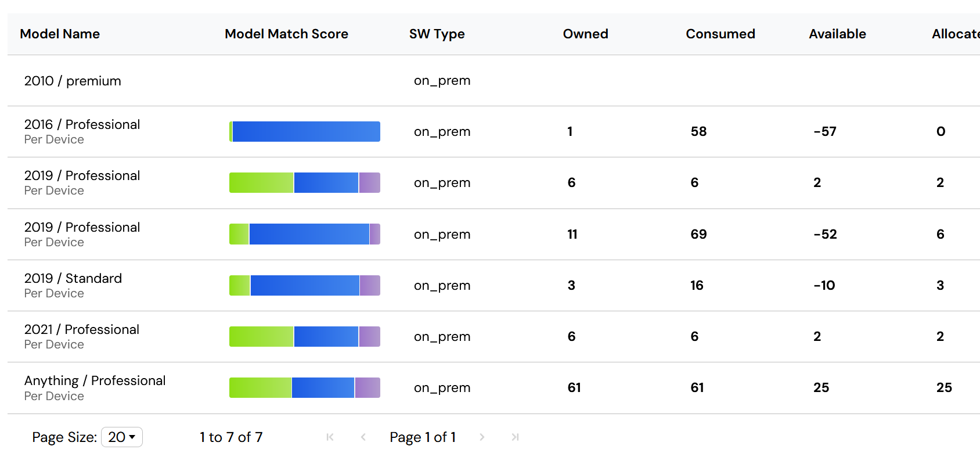Open the 2021 / Professional entry

(82, 330)
